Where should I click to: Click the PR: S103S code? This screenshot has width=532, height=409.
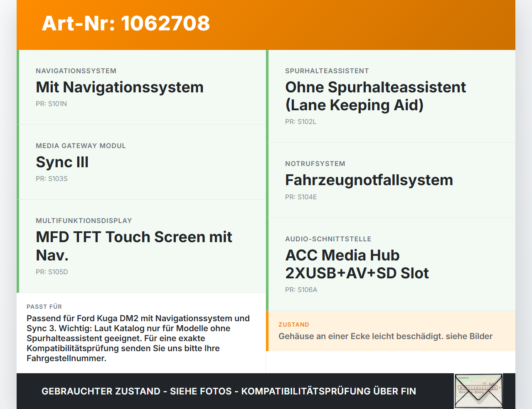(52, 178)
